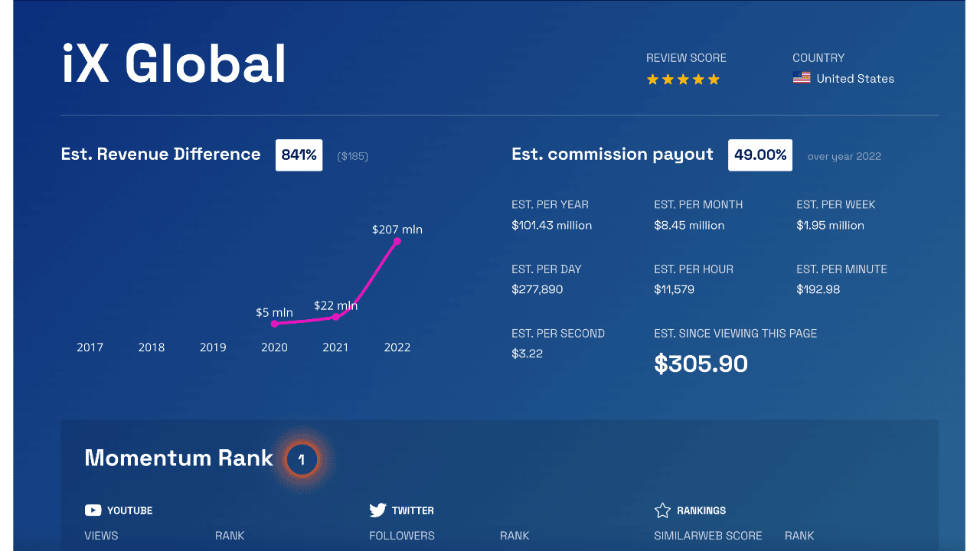Viewport: 980px width, 551px height.
Task: Click the 49.00% commission payout badge
Action: click(760, 155)
